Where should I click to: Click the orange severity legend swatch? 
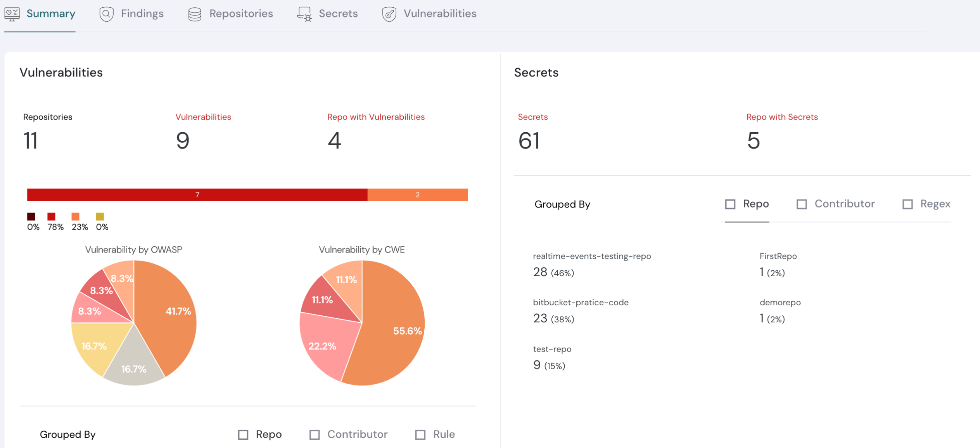pos(76,216)
